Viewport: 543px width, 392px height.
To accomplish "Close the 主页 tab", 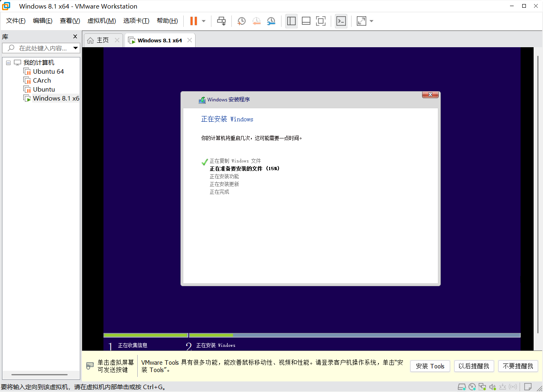I will pyautogui.click(x=117, y=40).
